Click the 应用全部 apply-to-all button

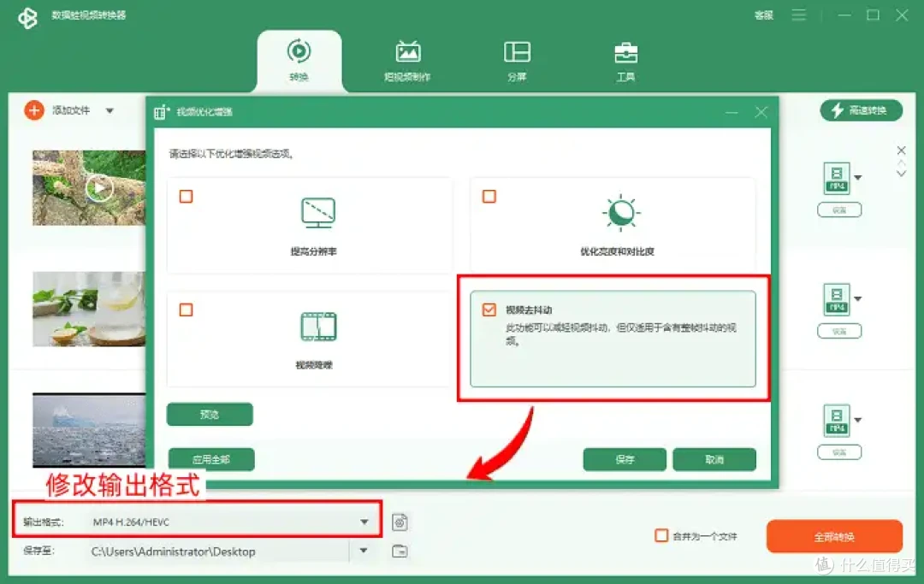click(x=211, y=459)
